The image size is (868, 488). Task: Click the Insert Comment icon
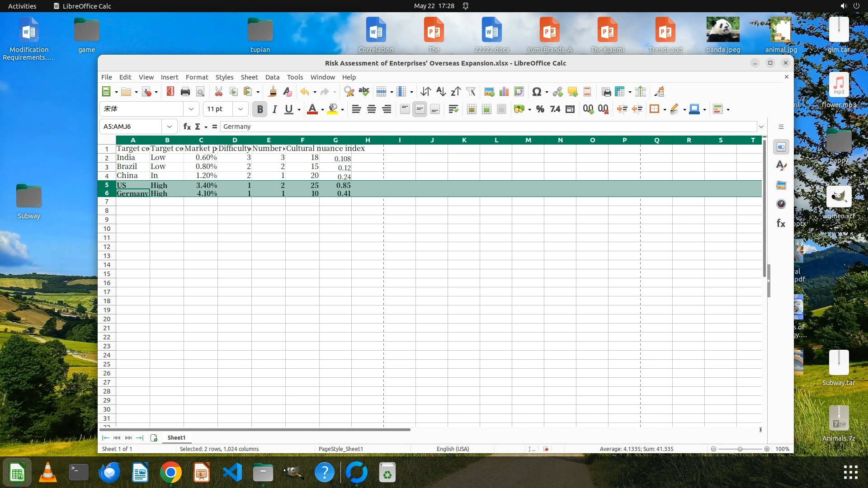573,92
